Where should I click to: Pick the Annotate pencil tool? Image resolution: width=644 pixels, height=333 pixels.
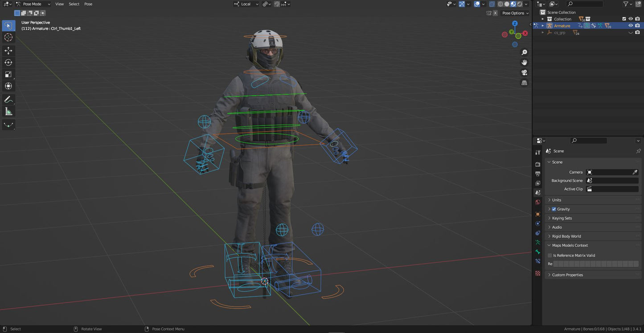click(8, 100)
